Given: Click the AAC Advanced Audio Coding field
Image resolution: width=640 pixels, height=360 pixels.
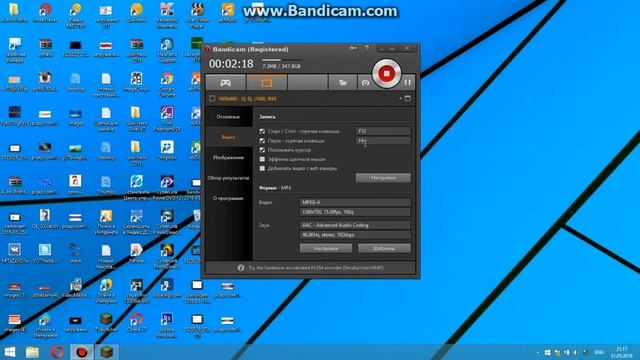Looking at the screenshot, I should pos(355,225).
